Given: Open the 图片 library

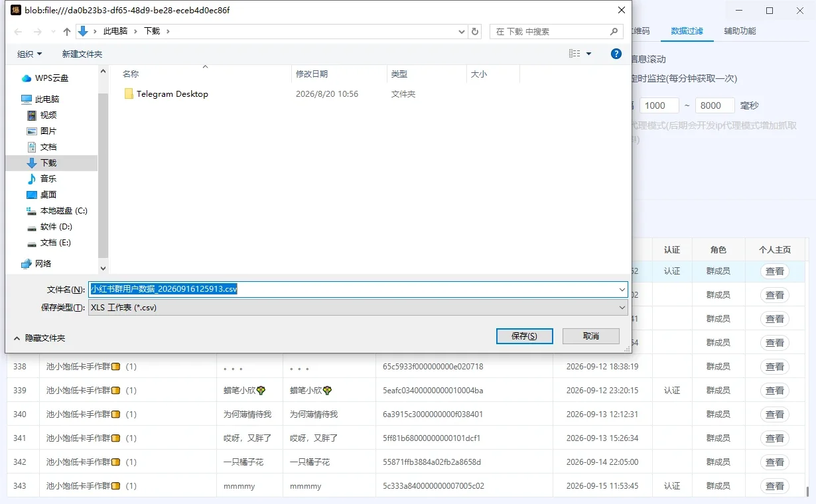Looking at the screenshot, I should [x=42, y=131].
